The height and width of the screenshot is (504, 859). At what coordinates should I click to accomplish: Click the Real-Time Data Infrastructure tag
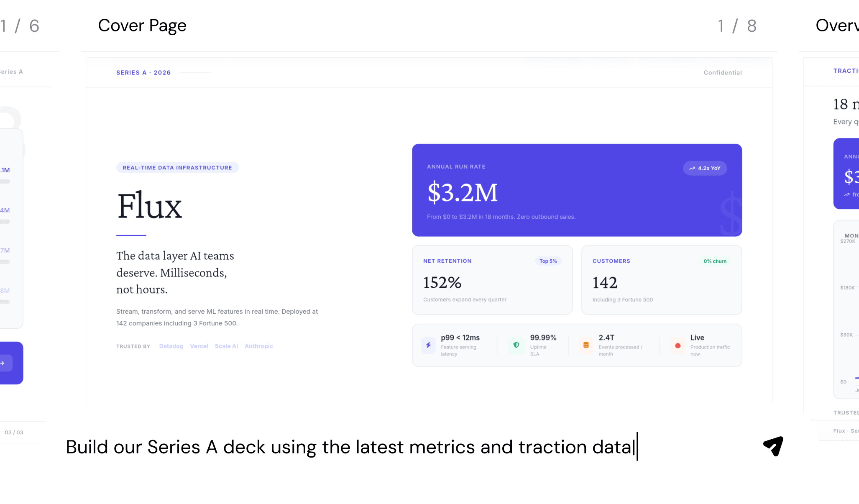pyautogui.click(x=177, y=168)
